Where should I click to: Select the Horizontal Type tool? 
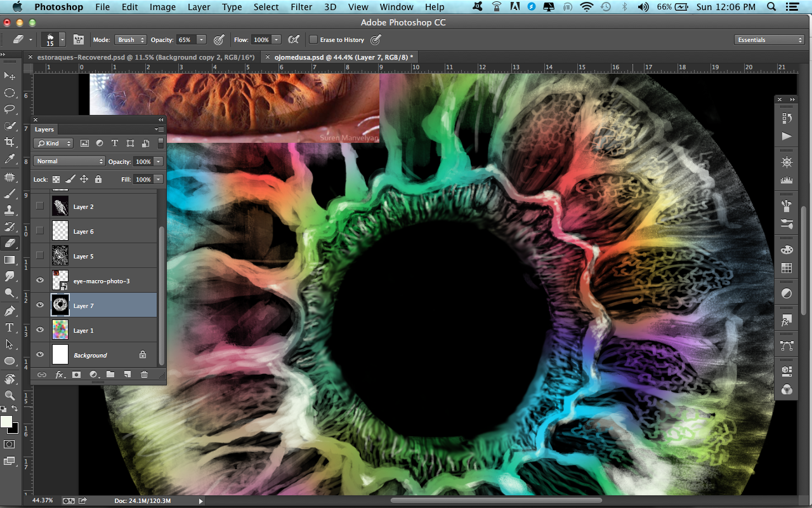10,328
